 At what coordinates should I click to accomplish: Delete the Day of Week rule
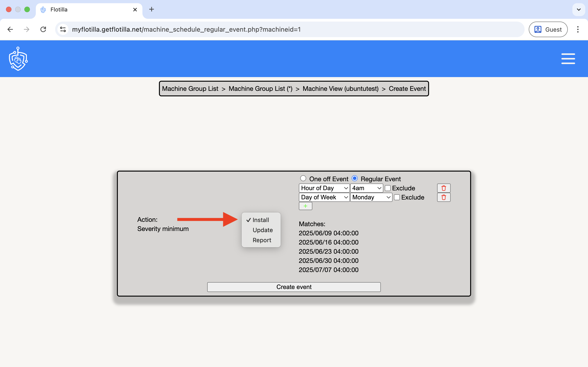click(444, 197)
